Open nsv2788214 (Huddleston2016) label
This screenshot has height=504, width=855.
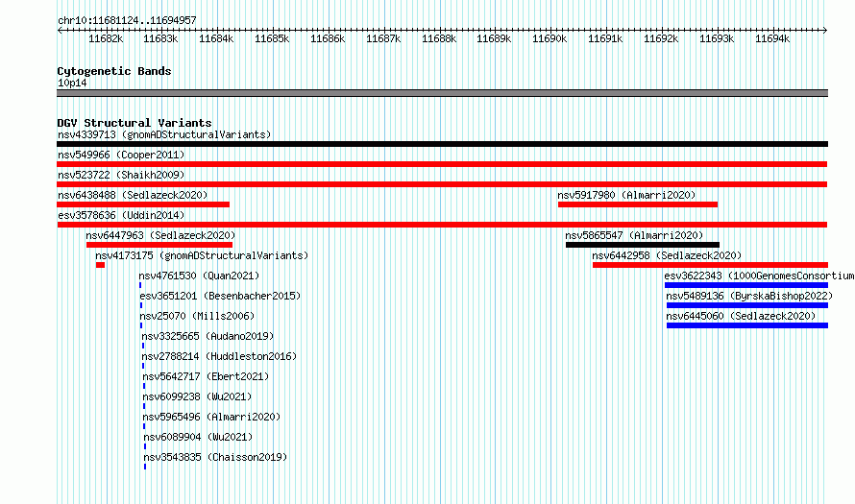coord(219,356)
